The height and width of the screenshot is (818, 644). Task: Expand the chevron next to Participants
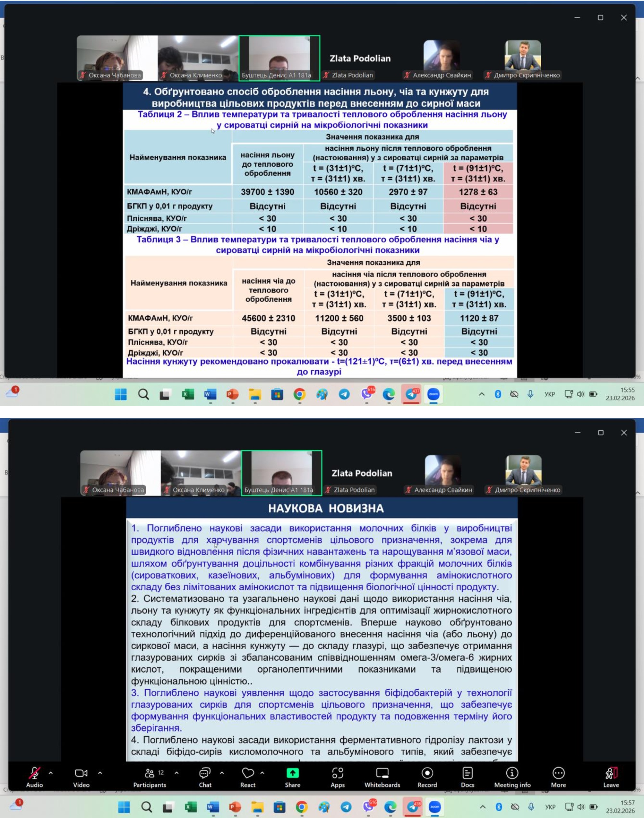(x=176, y=773)
